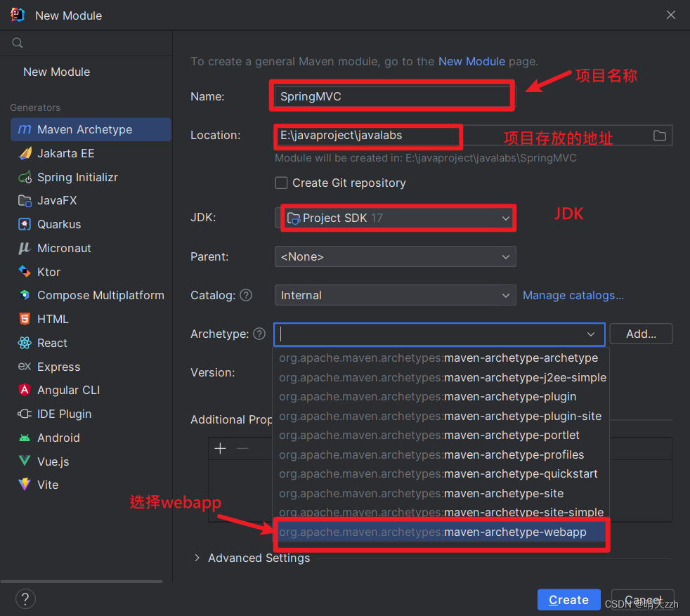Choose maven-archetype-portlet from list
Image resolution: width=690 pixels, height=616 pixels.
tap(441, 435)
